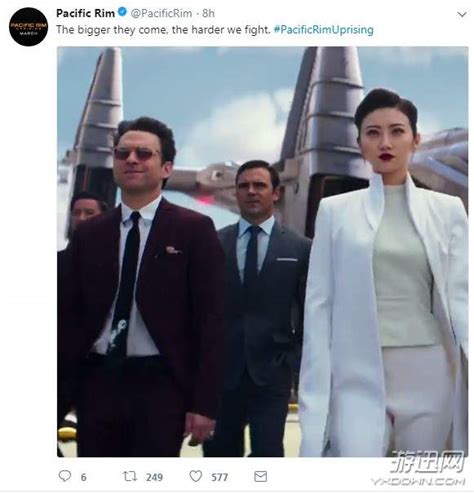The height and width of the screenshot is (494, 474).
Task: Open the Pacific Rim display name link
Action: 85,13
